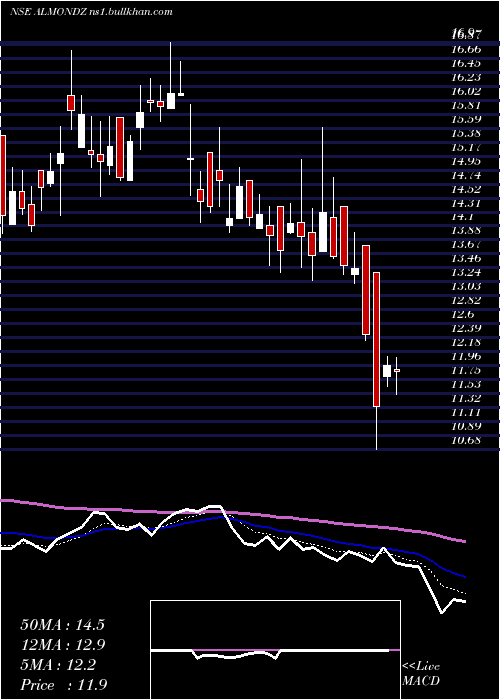The height and width of the screenshot is (700, 500).
Task: Click the 12.6 price label
Action: [462, 315]
